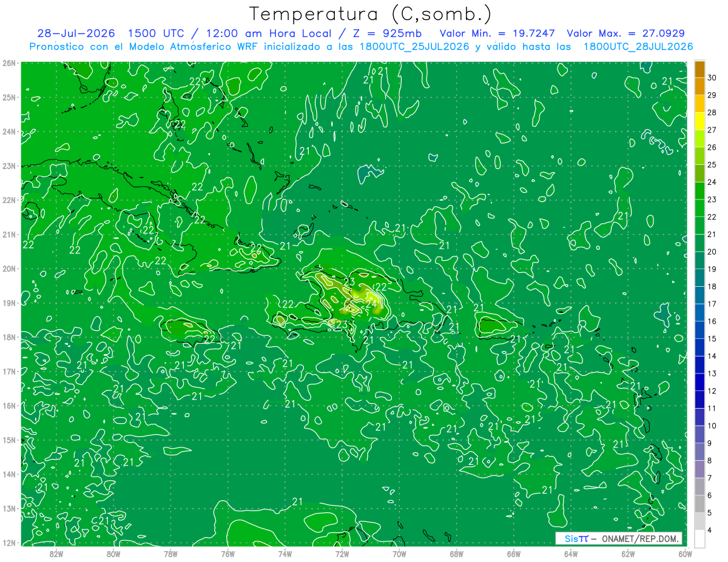Click "Valor Max. = 27.0929" text
Viewport: 728px width, 562px height.
point(625,33)
